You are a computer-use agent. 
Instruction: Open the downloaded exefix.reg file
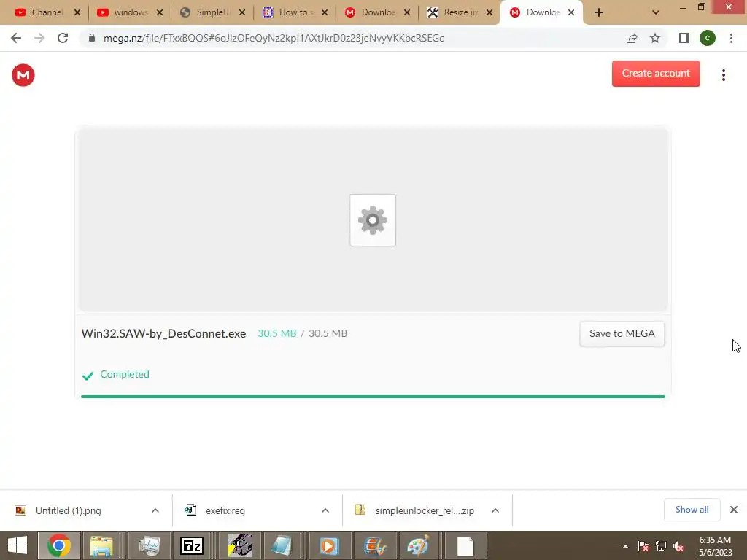pos(225,510)
